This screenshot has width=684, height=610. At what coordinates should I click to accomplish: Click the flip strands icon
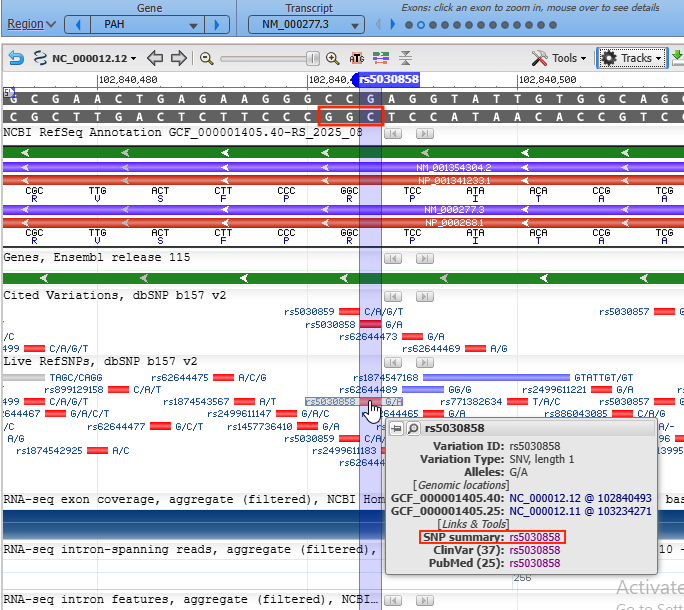point(381,58)
